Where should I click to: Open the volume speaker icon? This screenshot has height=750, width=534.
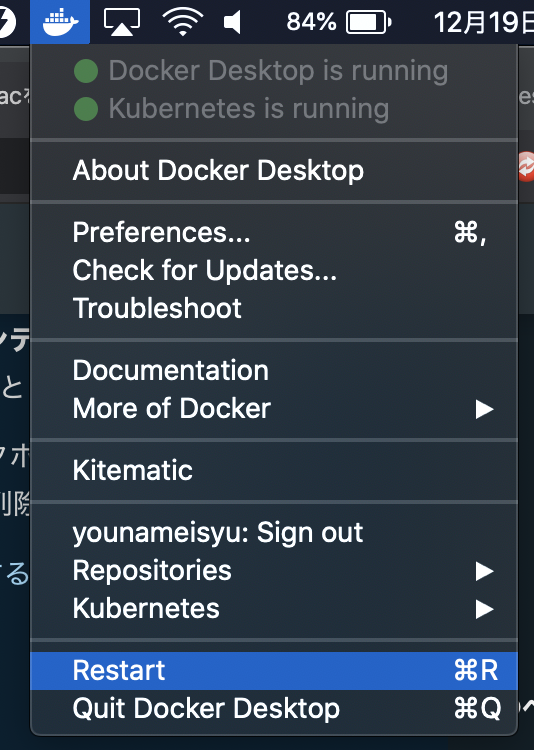pos(232,22)
